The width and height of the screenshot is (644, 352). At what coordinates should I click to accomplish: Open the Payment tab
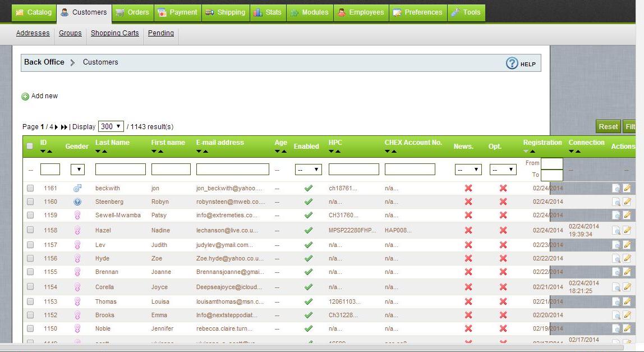[x=177, y=12]
